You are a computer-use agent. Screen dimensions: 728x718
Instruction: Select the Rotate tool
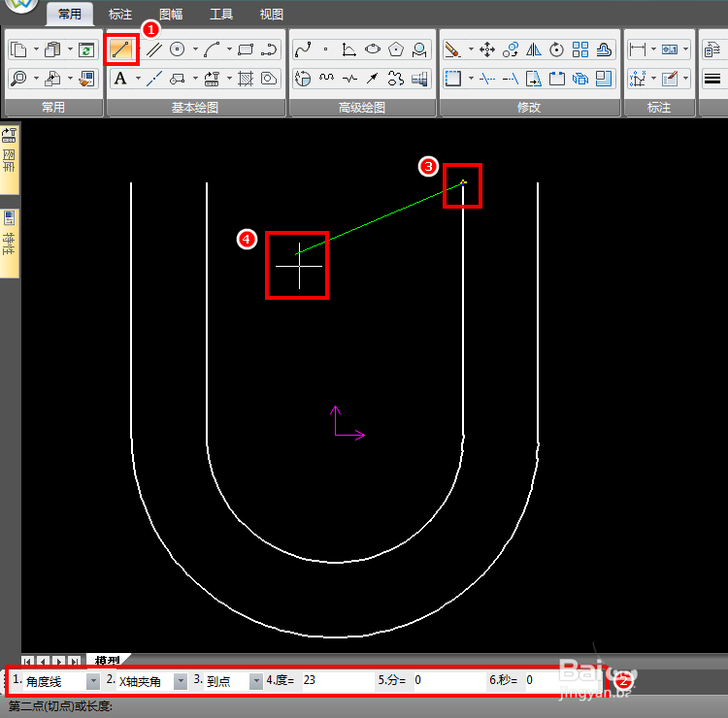pyautogui.click(x=557, y=49)
